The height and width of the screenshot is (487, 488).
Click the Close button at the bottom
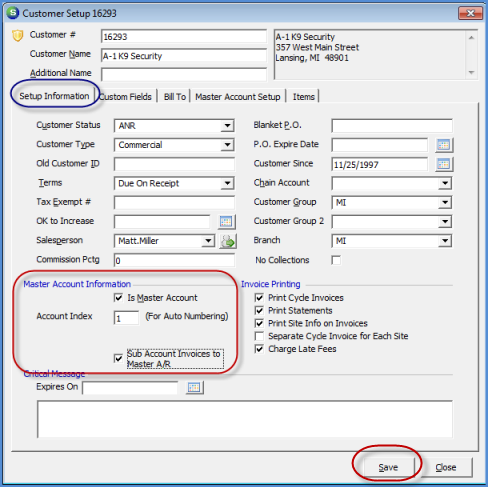coord(446,467)
